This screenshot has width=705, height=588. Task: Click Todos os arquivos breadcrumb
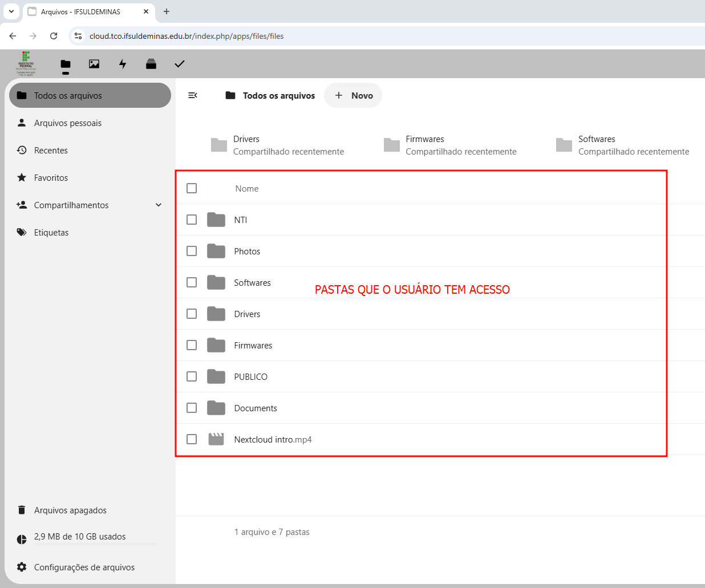pos(270,95)
